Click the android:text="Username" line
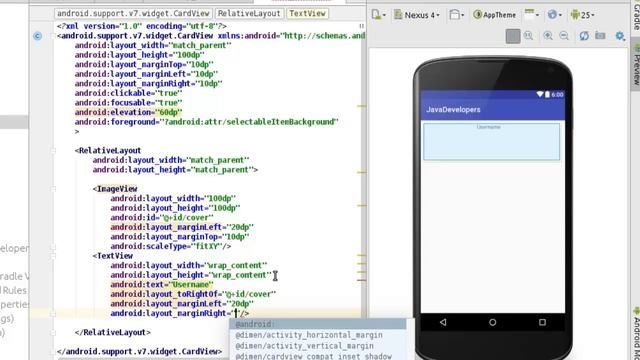 pos(162,284)
